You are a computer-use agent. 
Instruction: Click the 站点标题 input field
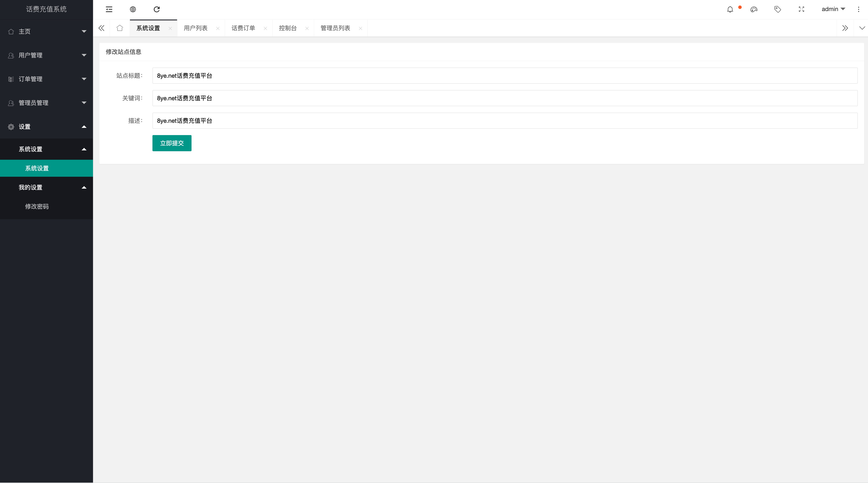coord(504,76)
